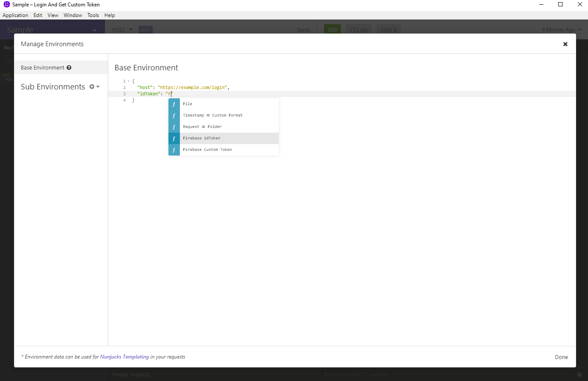Click the Base Environment editor title

coord(146,68)
